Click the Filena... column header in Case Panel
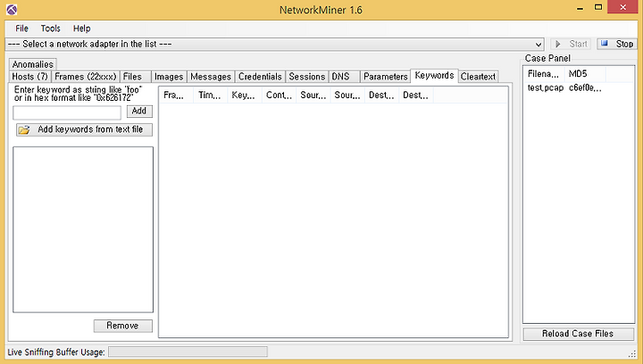The image size is (643, 364). [x=544, y=74]
